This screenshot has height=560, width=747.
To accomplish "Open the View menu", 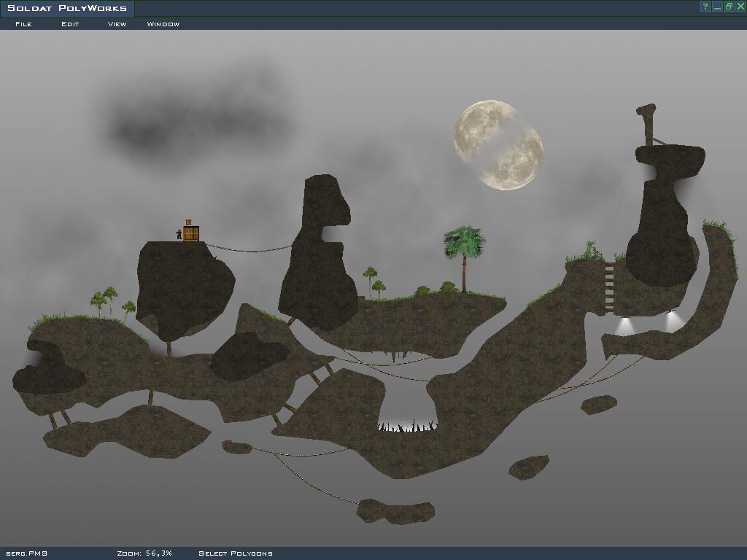I will click(117, 24).
